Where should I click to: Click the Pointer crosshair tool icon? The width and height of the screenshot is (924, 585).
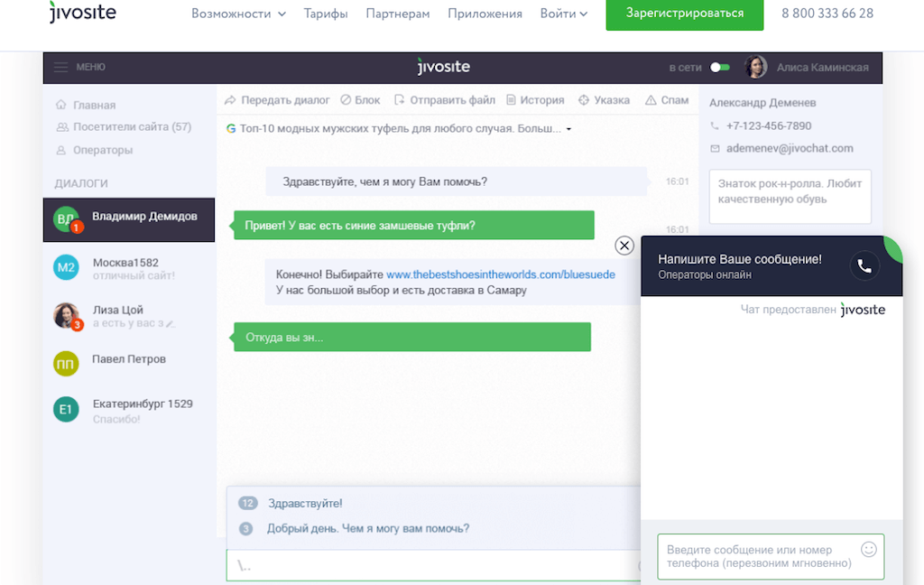point(584,100)
